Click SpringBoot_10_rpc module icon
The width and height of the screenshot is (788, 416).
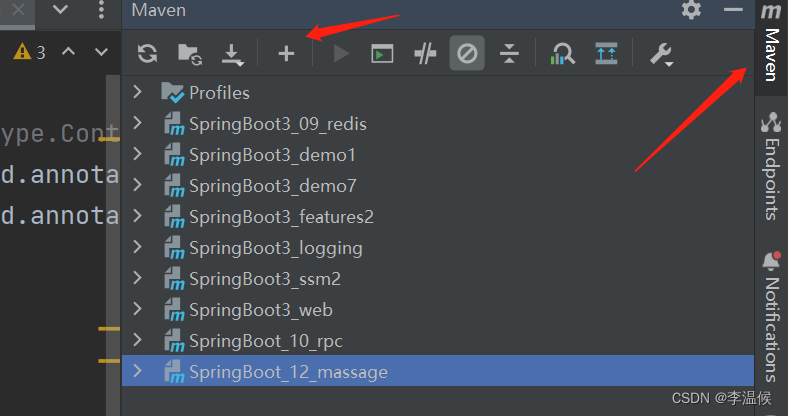(174, 341)
